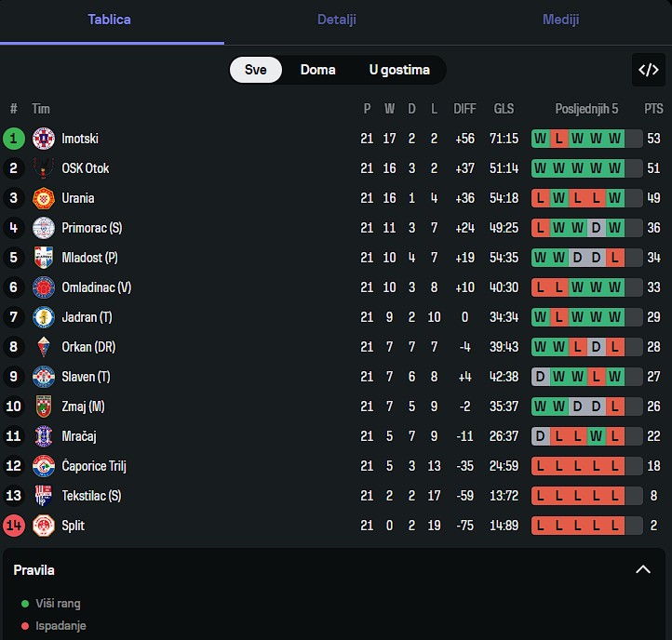Open the Primorac (S) team link
The height and width of the screenshot is (640, 672).
pos(92,228)
